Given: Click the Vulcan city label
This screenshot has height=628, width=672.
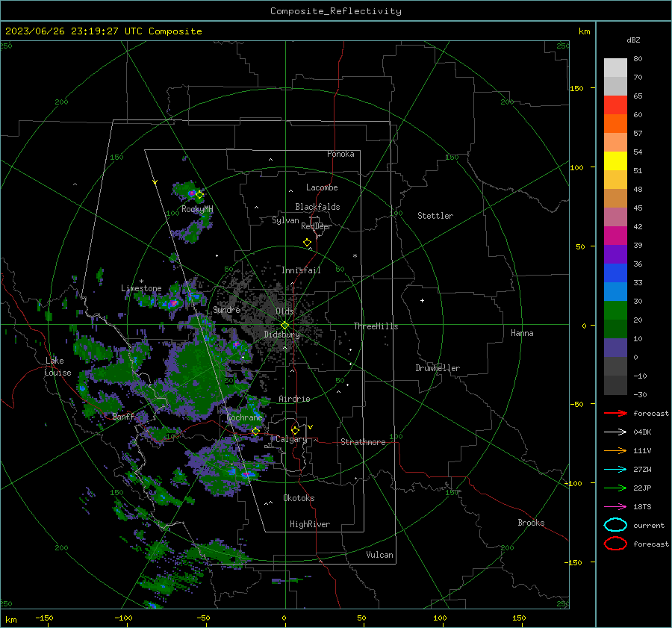Looking at the screenshot, I should [x=380, y=555].
